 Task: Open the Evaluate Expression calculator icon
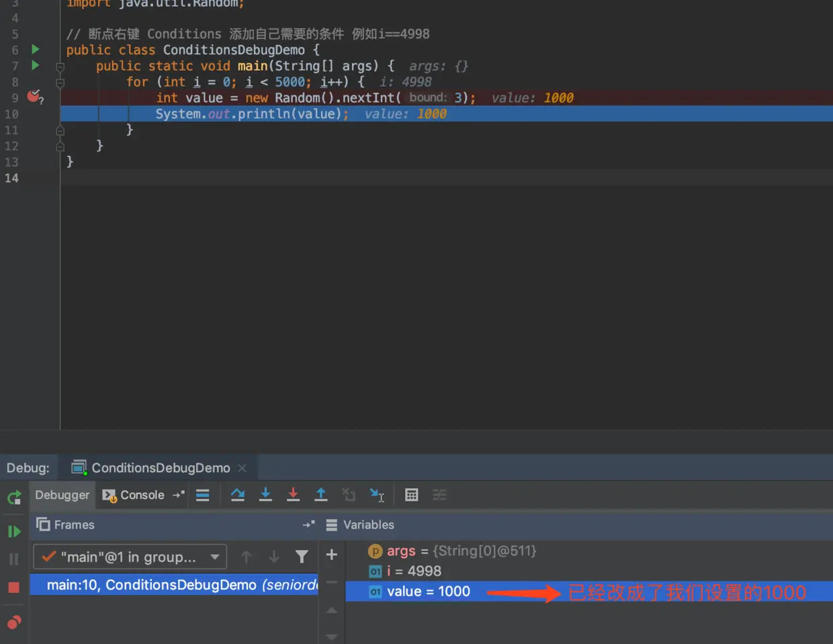point(412,495)
